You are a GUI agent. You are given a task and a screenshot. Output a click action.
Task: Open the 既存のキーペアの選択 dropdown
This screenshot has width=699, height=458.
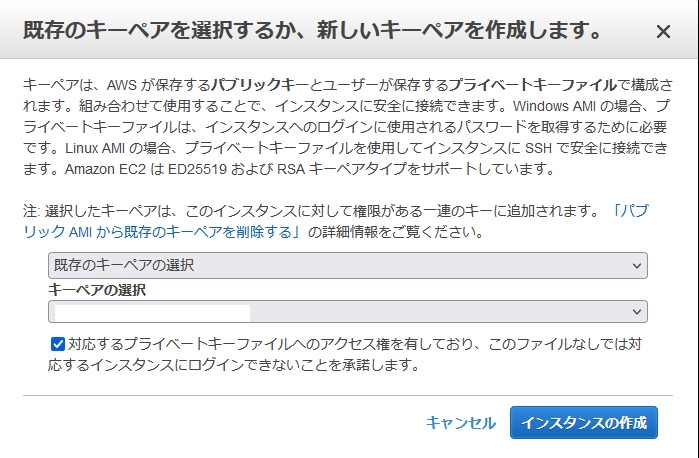pos(348,265)
